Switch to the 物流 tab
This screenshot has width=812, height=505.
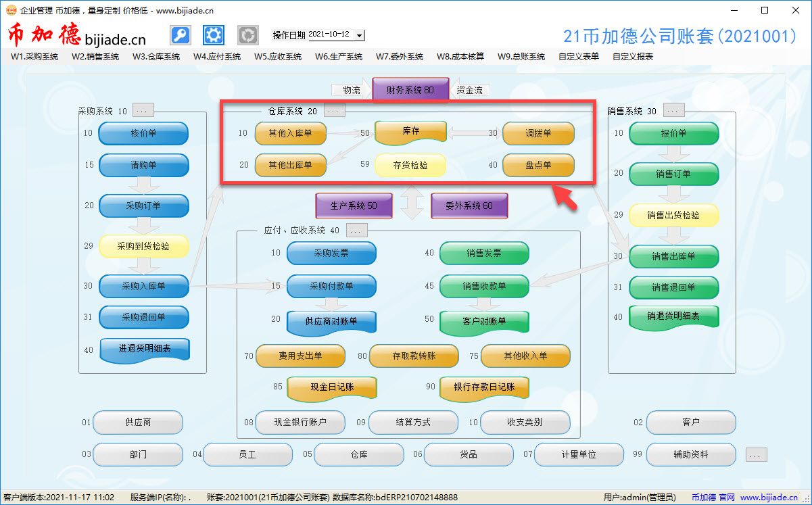pyautogui.click(x=352, y=90)
